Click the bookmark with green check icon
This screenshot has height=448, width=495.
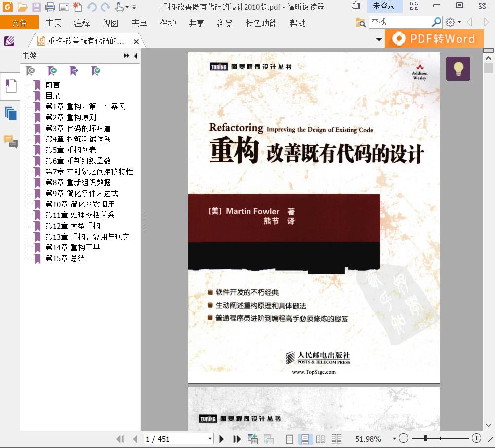coord(96,71)
